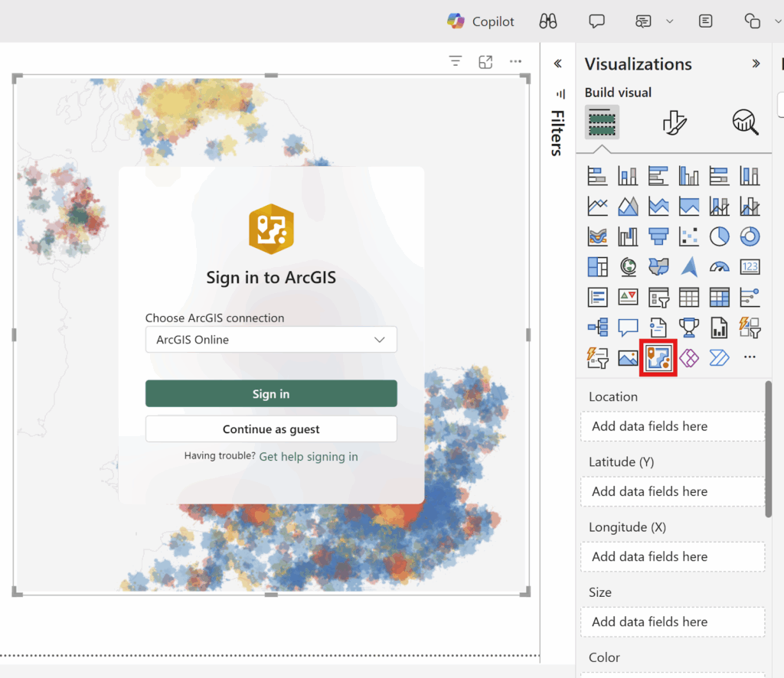Image resolution: width=784 pixels, height=678 pixels.
Task: Select the Q&A speech bubble visual
Action: point(628,328)
